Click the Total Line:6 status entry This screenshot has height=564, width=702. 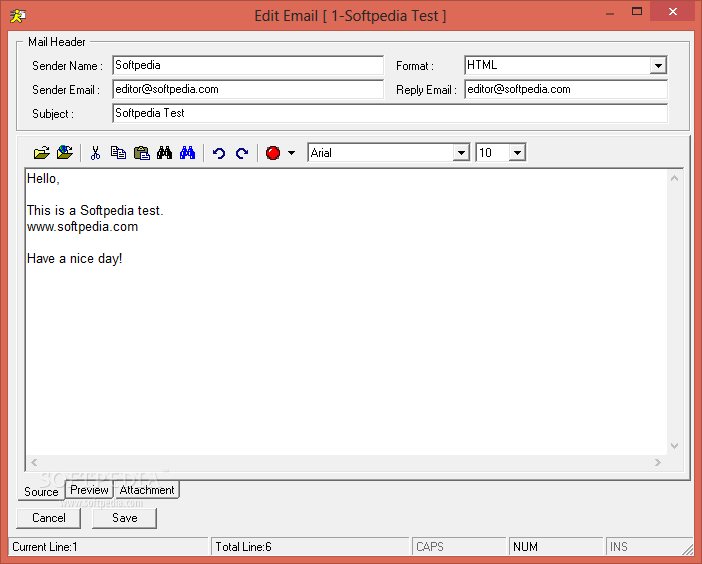tap(310, 547)
